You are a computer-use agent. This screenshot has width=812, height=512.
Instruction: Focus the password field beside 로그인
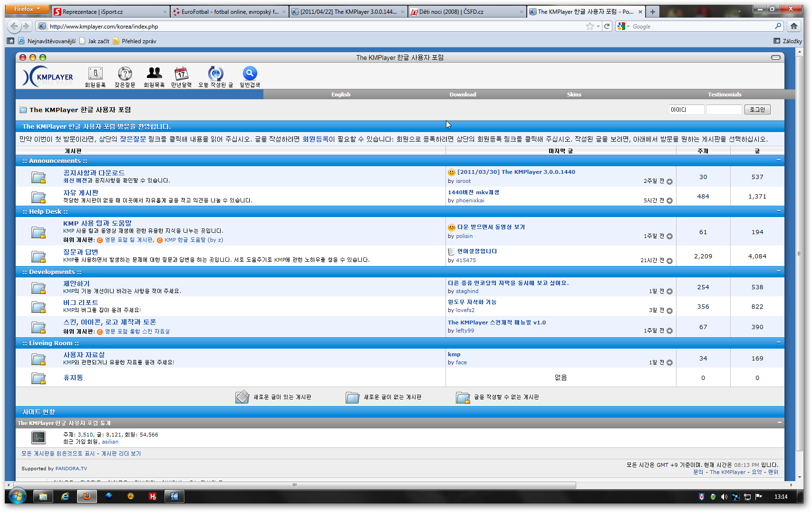tap(724, 110)
